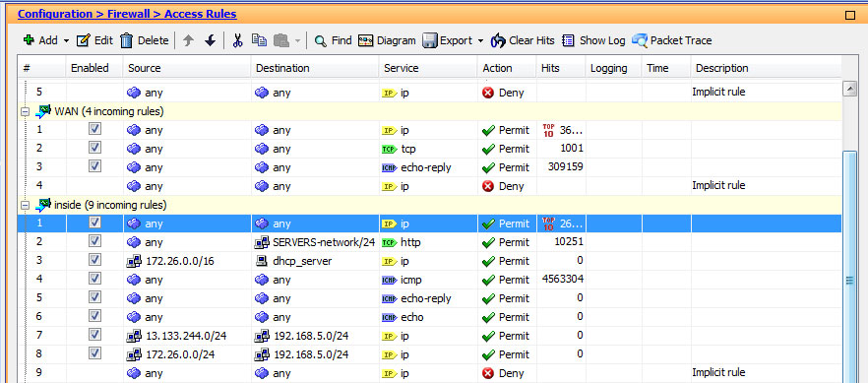Viewport: 868px width, 383px height.
Task: Click the Logging column header
Action: (x=614, y=68)
